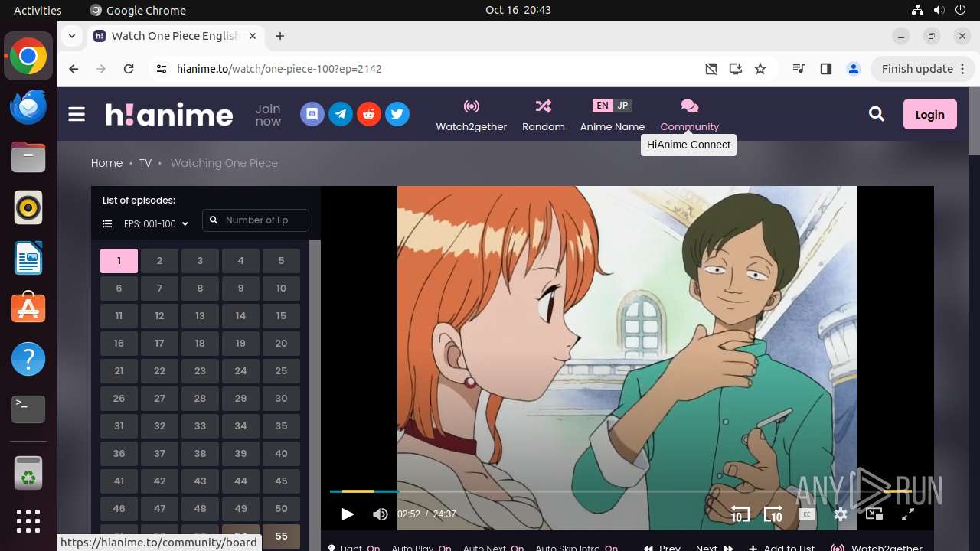This screenshot has height=551, width=980.
Task: Click Chrome's reload page button
Action: (x=129, y=69)
